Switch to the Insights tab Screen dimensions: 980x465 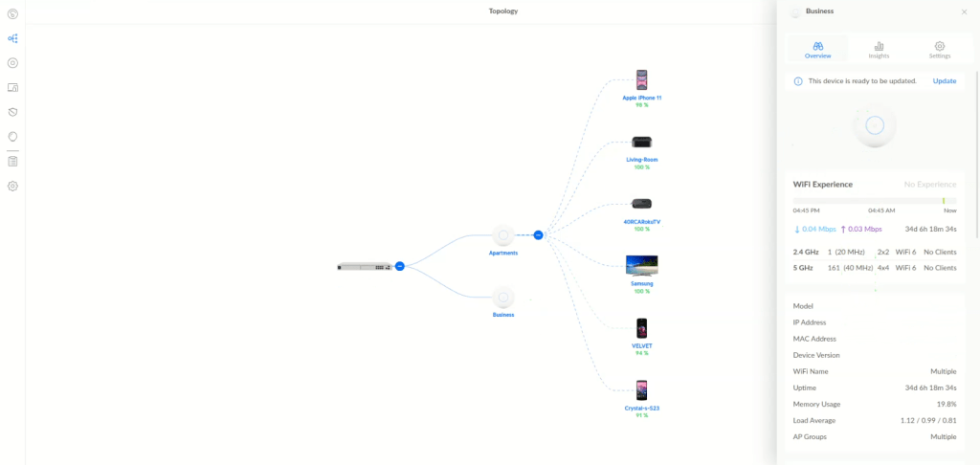[879, 50]
